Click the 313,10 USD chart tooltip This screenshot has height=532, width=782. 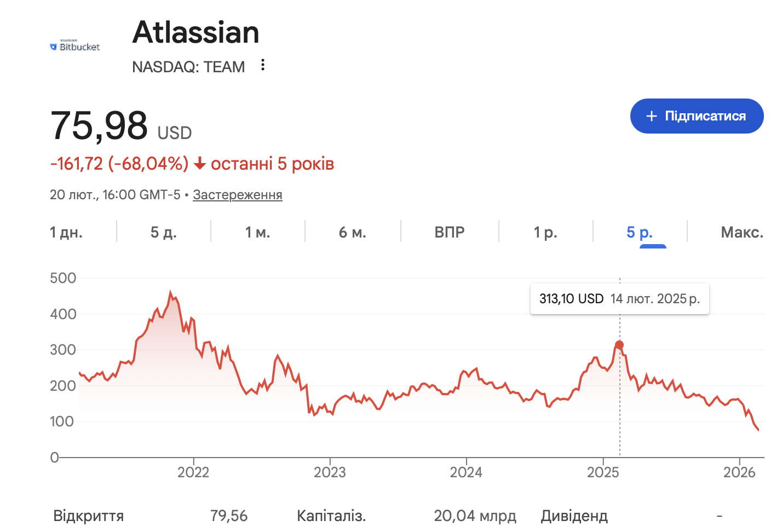point(619,299)
